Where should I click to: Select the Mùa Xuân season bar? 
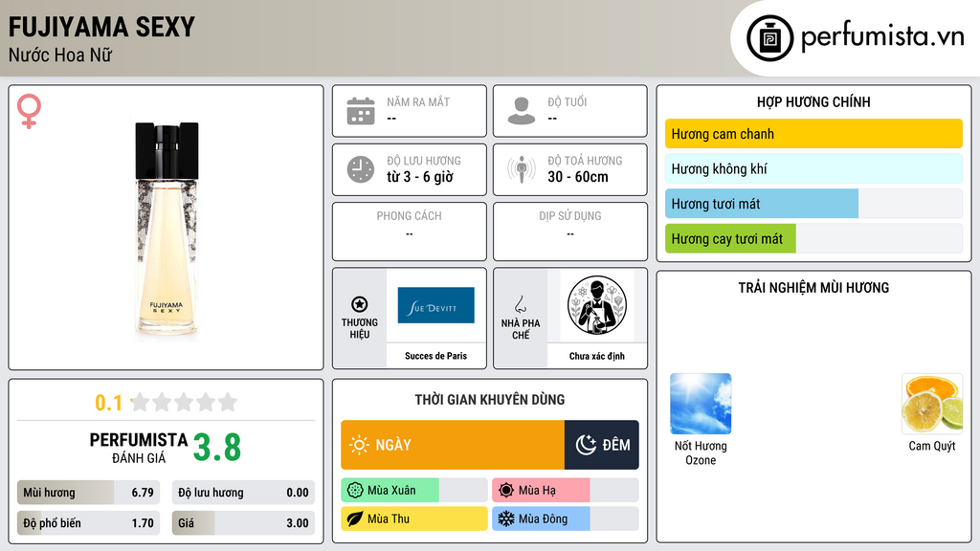tap(413, 491)
